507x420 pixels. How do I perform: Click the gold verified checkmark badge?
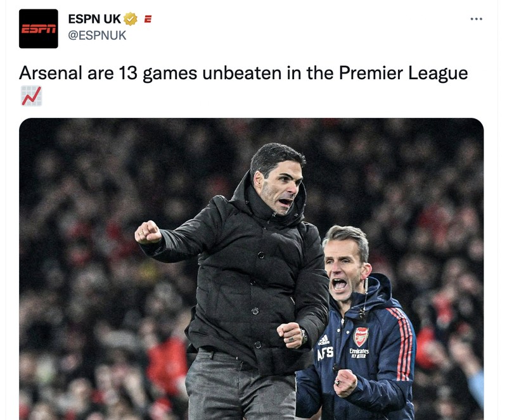[130, 18]
